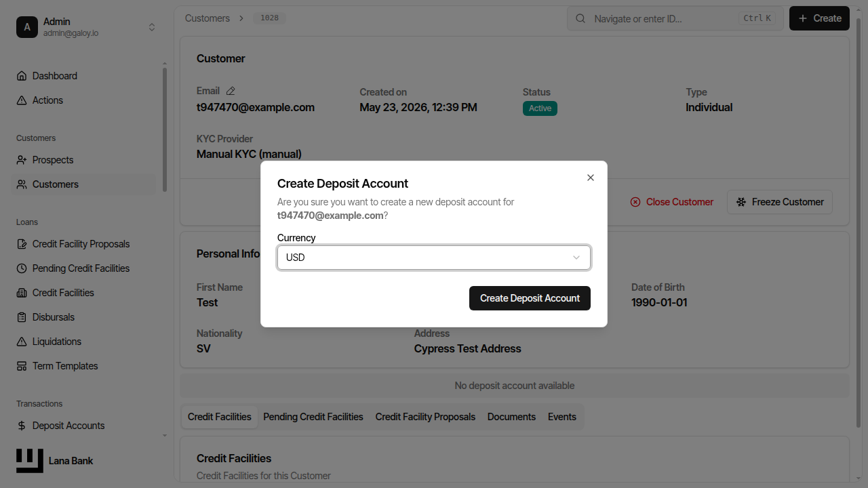
Task: Click the Disbursals clipboard icon
Action: [22, 317]
